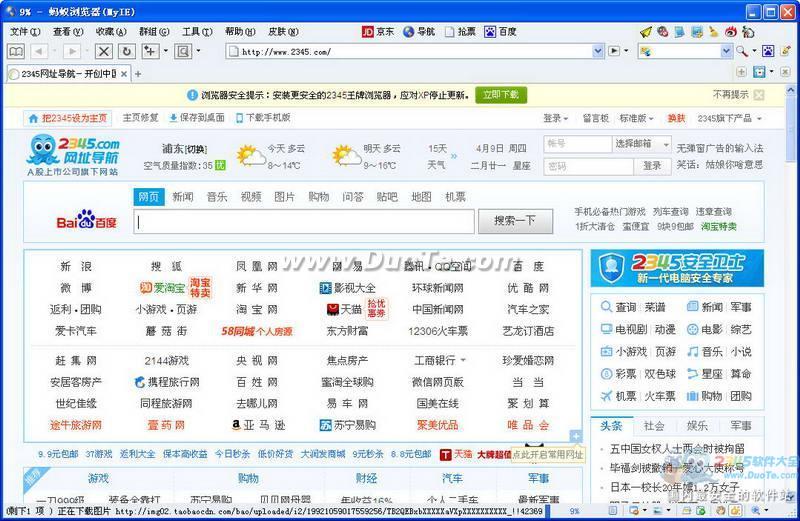Click 下载手机版 link

point(263,117)
